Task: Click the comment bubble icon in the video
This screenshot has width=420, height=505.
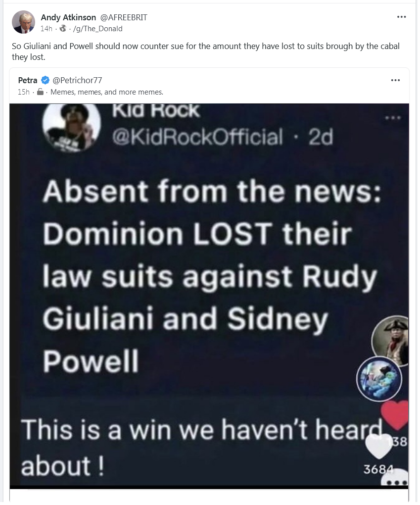Action: click(395, 477)
